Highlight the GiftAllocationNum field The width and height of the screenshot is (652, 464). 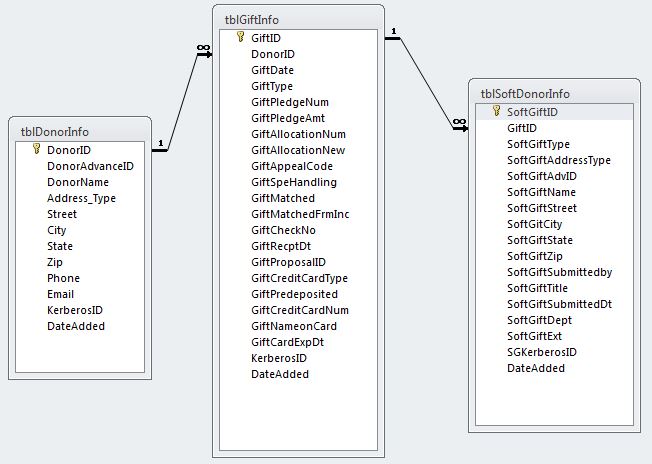click(298, 134)
